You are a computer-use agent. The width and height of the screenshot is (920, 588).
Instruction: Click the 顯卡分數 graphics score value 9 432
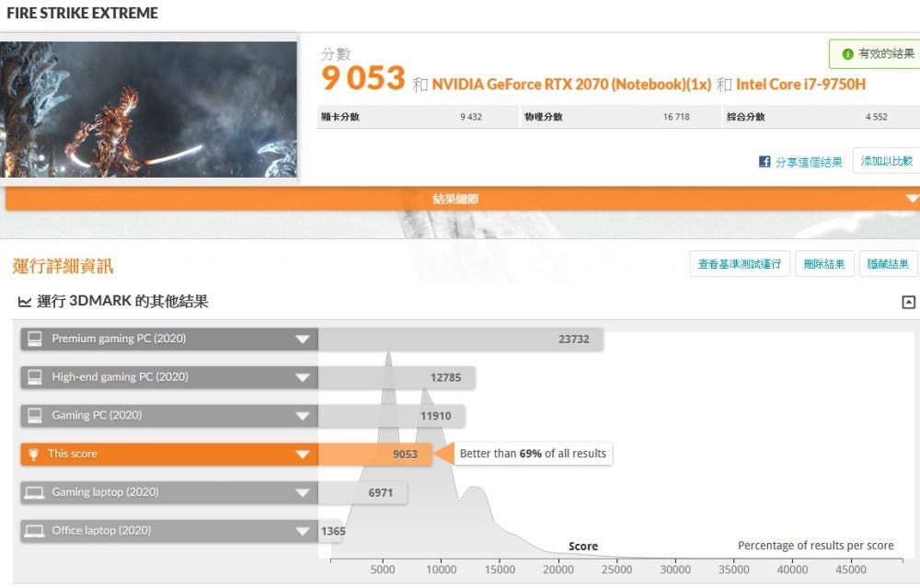click(x=471, y=117)
